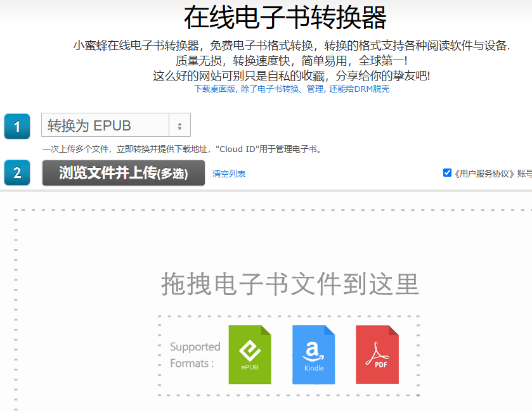Click the 质量无损，转换速度快 description line
Viewport: 532px width, 413px height.
292,61
